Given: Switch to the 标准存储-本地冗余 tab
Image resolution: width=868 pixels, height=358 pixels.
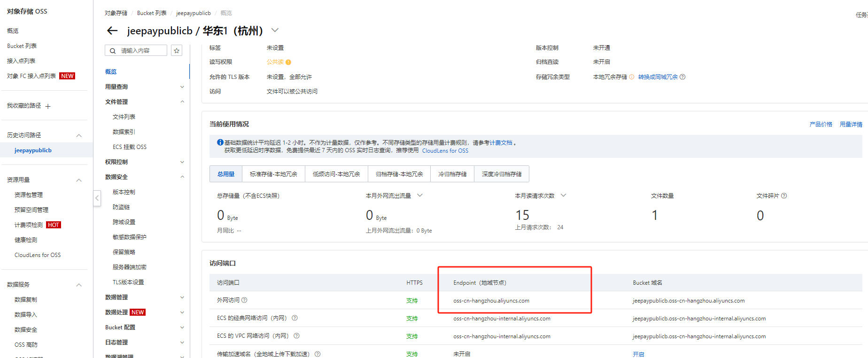Looking at the screenshot, I should (273, 174).
